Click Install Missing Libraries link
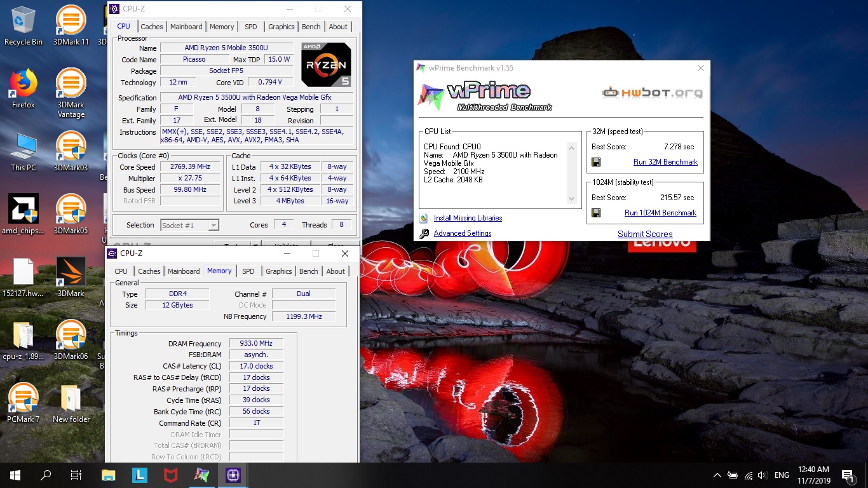This screenshot has width=868, height=488. (468, 218)
